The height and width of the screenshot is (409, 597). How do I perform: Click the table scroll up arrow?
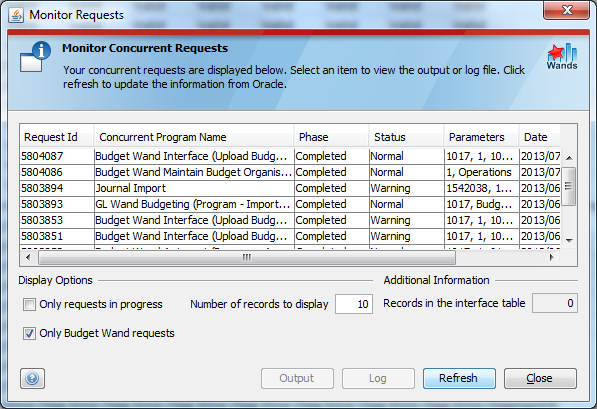tap(569, 157)
